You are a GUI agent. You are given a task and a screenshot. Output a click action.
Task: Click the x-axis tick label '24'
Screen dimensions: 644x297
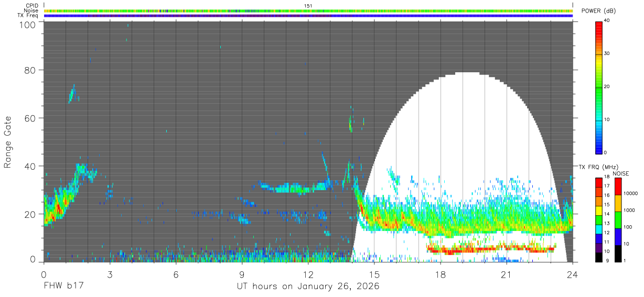point(573,274)
